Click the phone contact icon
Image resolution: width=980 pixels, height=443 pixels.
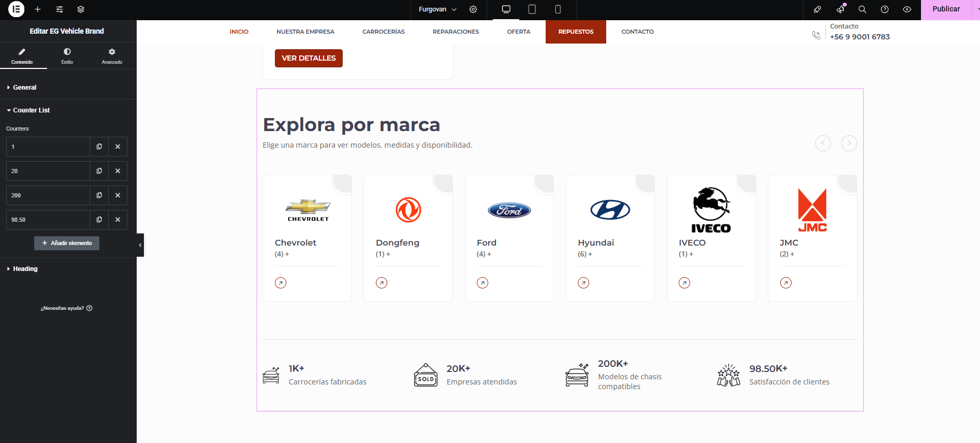point(816,35)
